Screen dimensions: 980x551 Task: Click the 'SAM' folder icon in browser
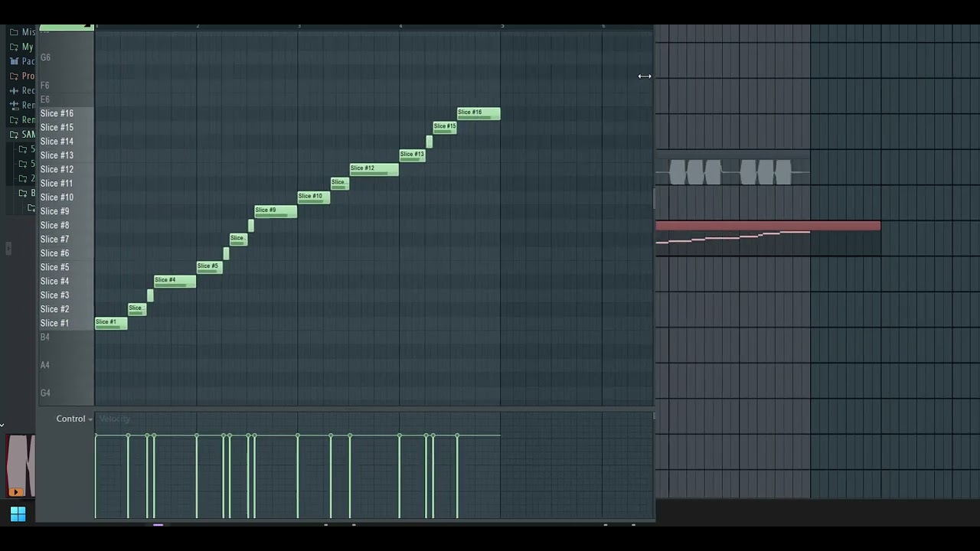pyautogui.click(x=14, y=134)
